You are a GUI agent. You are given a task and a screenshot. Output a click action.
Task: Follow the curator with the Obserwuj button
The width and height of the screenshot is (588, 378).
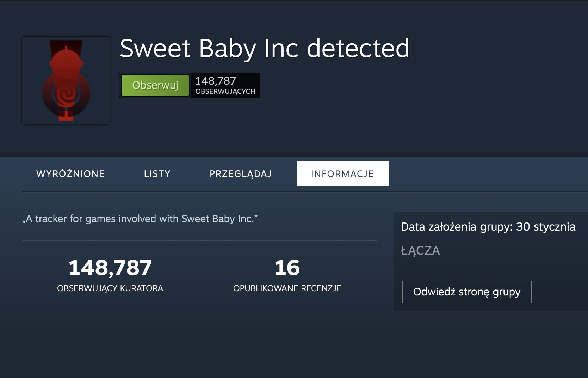(x=155, y=85)
